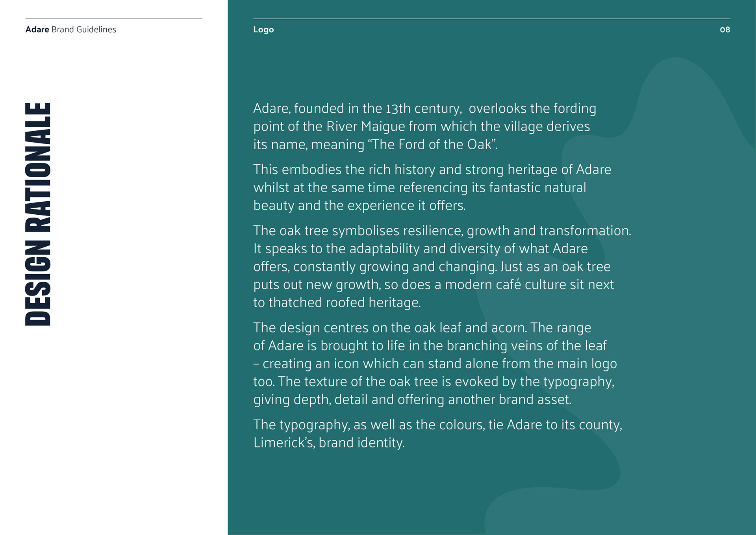Click the words "fantastic natural"
The image size is (756, 535).
point(537,188)
